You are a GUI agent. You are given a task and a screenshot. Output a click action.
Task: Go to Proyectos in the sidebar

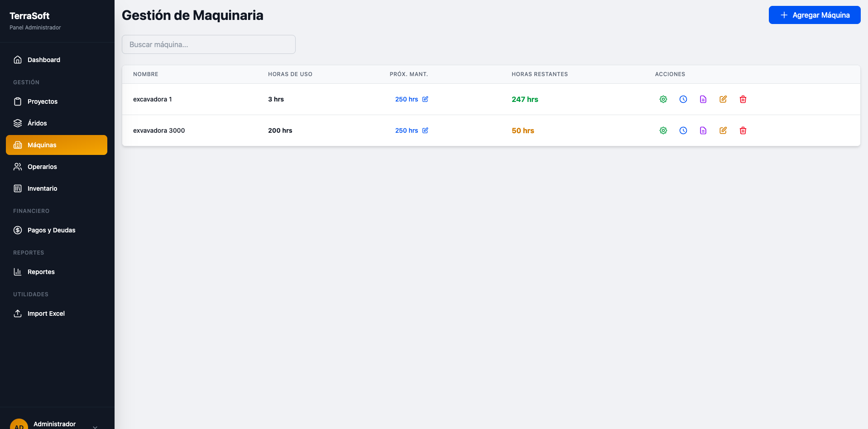(x=42, y=101)
